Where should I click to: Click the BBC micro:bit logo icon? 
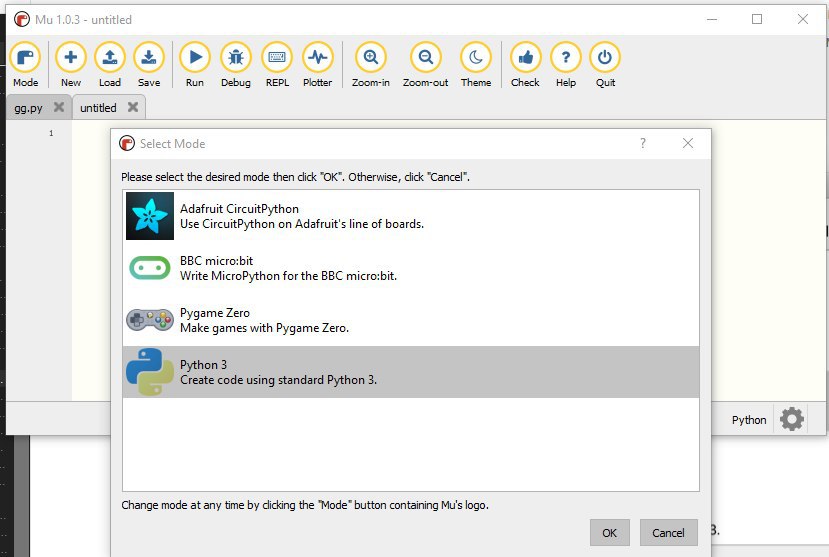click(x=150, y=268)
